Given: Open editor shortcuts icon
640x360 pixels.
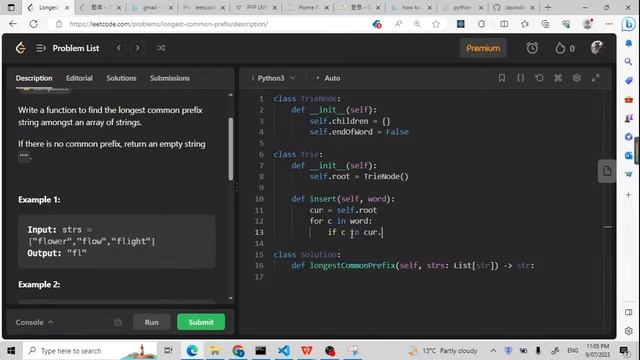Looking at the screenshot, I should pos(558,78).
